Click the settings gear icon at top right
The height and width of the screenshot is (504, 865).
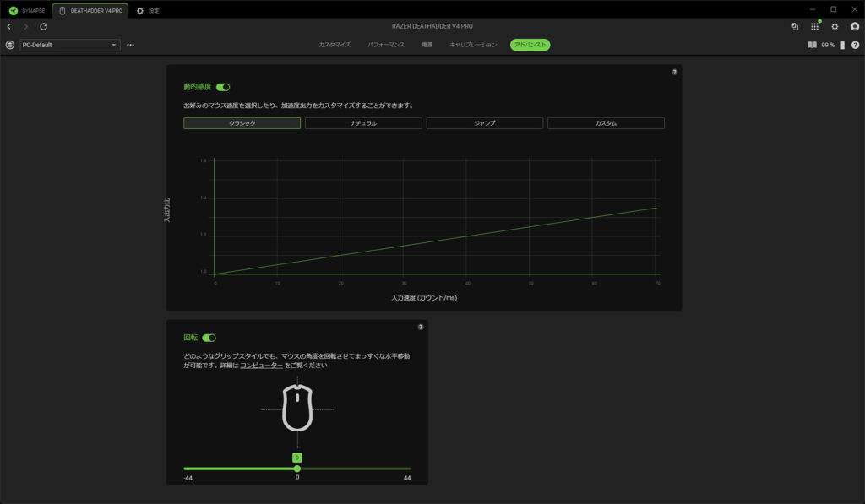coord(835,27)
